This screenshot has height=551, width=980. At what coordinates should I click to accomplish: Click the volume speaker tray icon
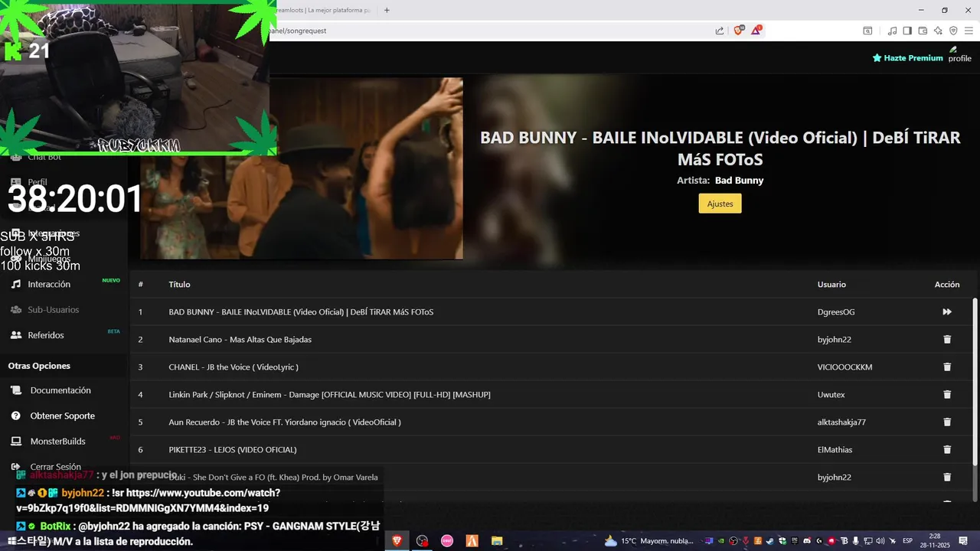pyautogui.click(x=880, y=541)
